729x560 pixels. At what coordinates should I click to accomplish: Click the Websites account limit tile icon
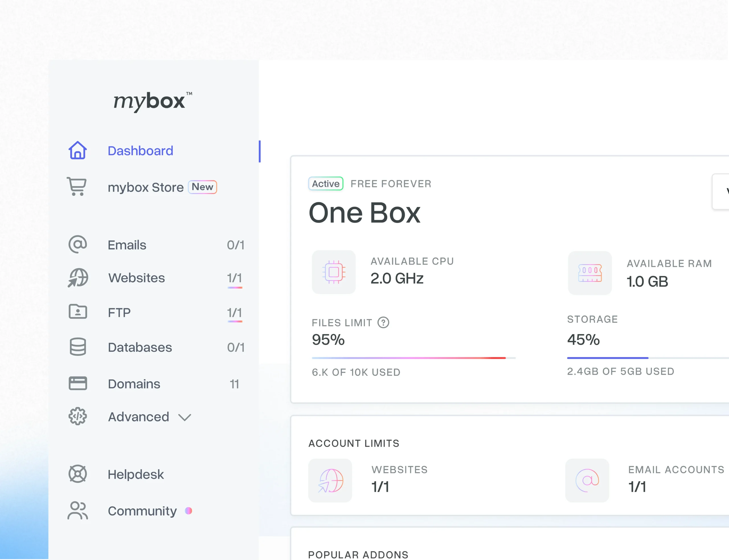click(330, 481)
